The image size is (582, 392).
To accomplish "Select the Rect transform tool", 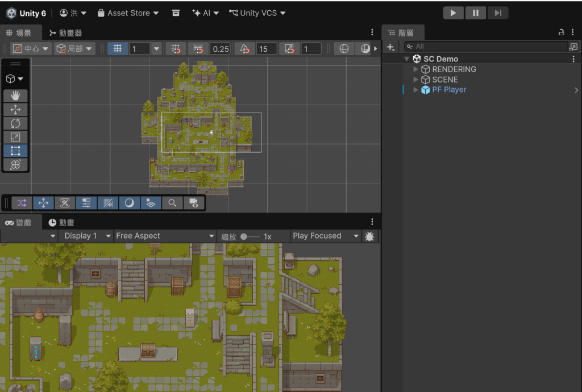I will tap(15, 151).
